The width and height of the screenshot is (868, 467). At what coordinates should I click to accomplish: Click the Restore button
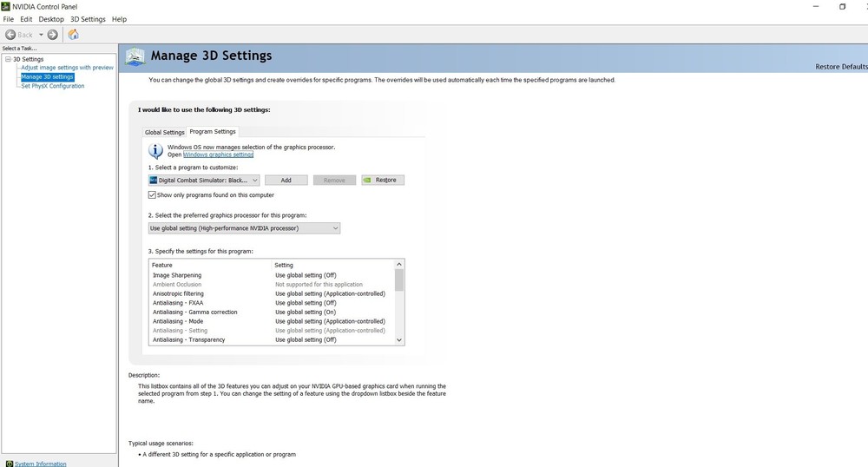[383, 180]
